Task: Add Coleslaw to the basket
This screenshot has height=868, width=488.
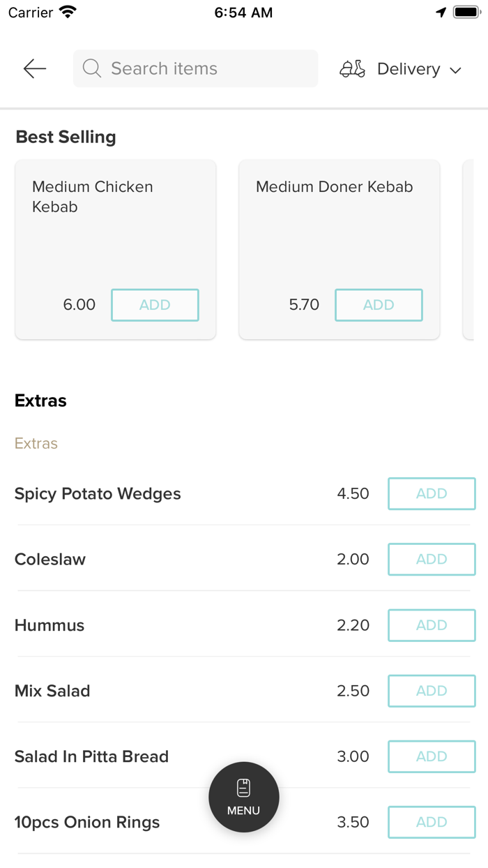Action: [x=432, y=559]
